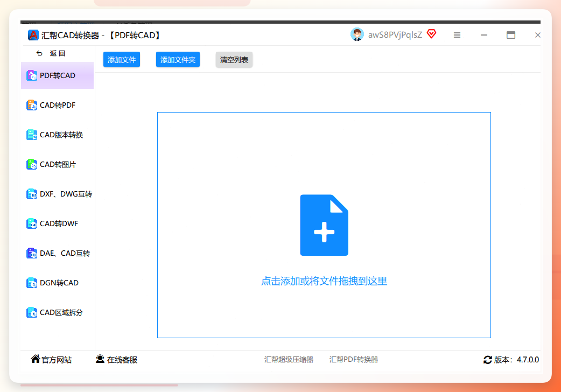Click the CAD版本转换 sidebar icon
The height and width of the screenshot is (392, 561).
pyautogui.click(x=31, y=135)
